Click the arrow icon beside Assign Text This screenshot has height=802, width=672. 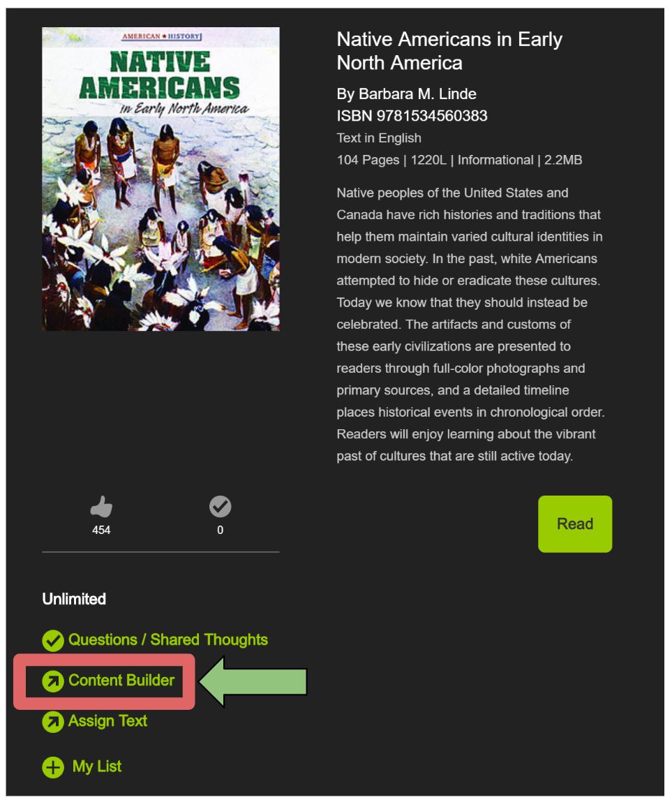(x=52, y=722)
